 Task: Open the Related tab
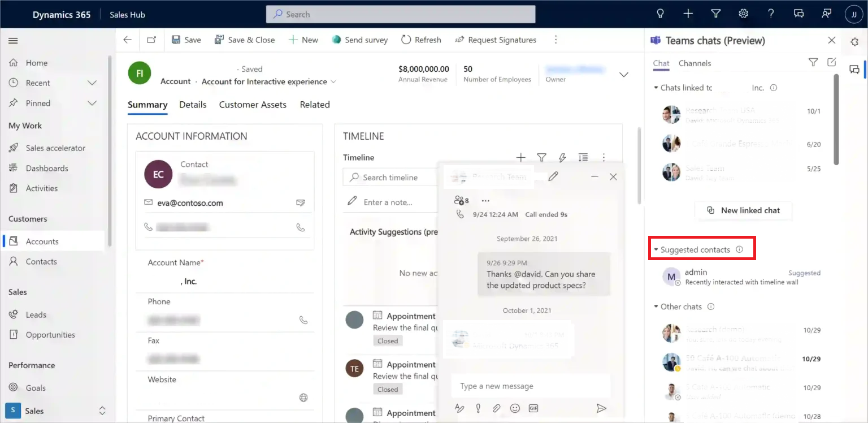point(315,105)
